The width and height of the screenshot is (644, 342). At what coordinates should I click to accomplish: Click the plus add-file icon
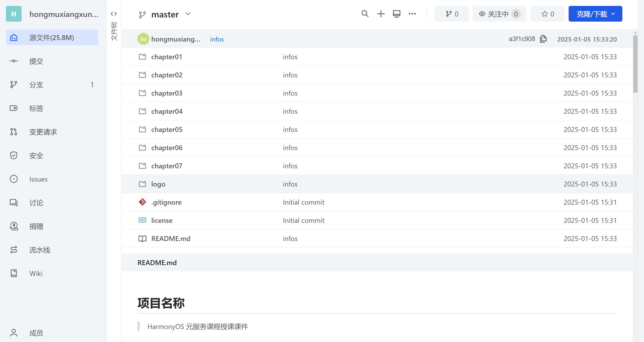[x=380, y=14]
